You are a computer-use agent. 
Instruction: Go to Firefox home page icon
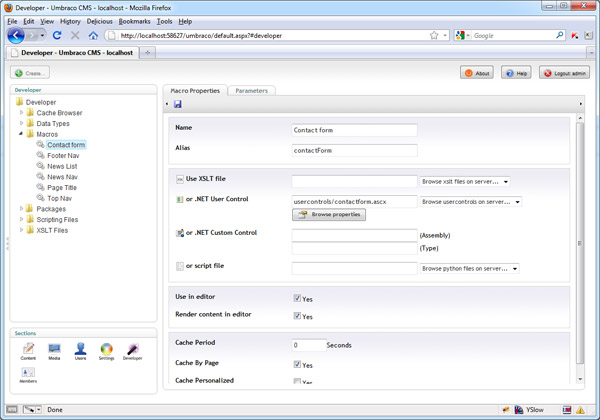93,36
